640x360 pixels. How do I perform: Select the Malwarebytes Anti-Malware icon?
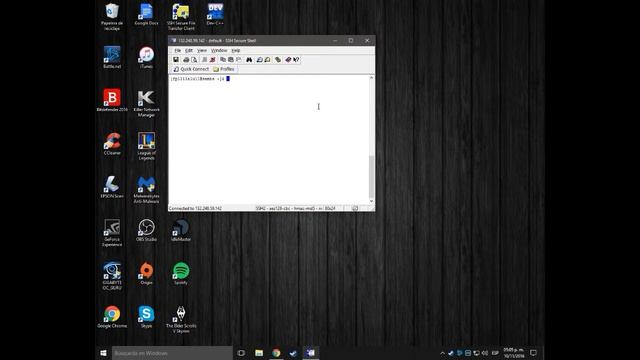146,190
